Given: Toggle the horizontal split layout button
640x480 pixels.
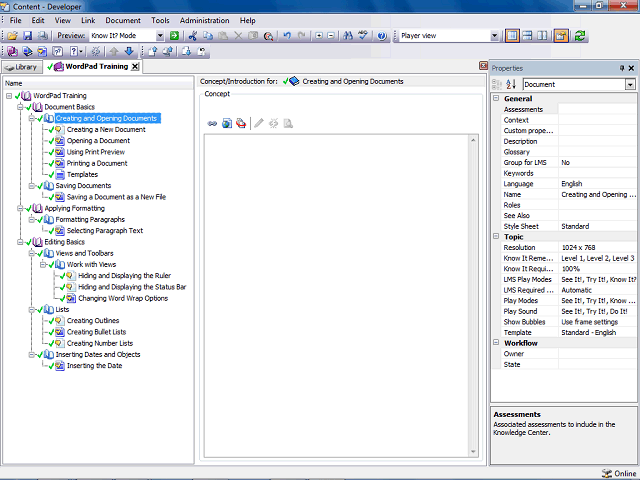Looking at the screenshot, I should pyautogui.click(x=527, y=36).
